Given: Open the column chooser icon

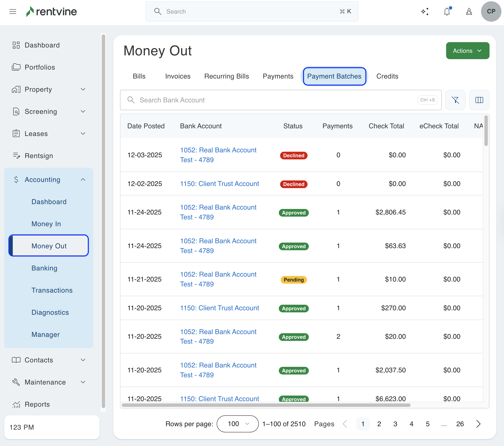Looking at the screenshot, I should coord(479,100).
